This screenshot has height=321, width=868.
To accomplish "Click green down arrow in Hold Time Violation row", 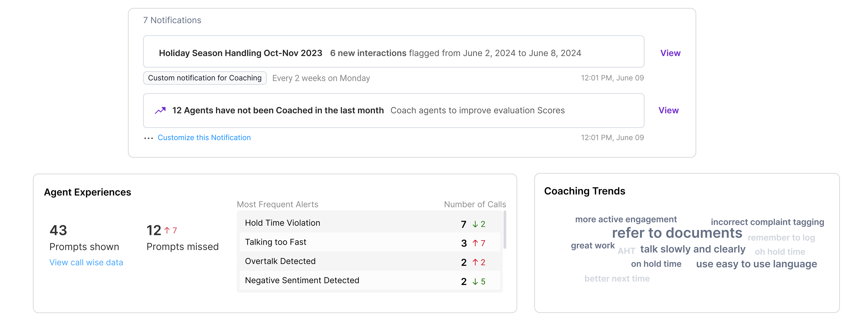I will [x=475, y=224].
